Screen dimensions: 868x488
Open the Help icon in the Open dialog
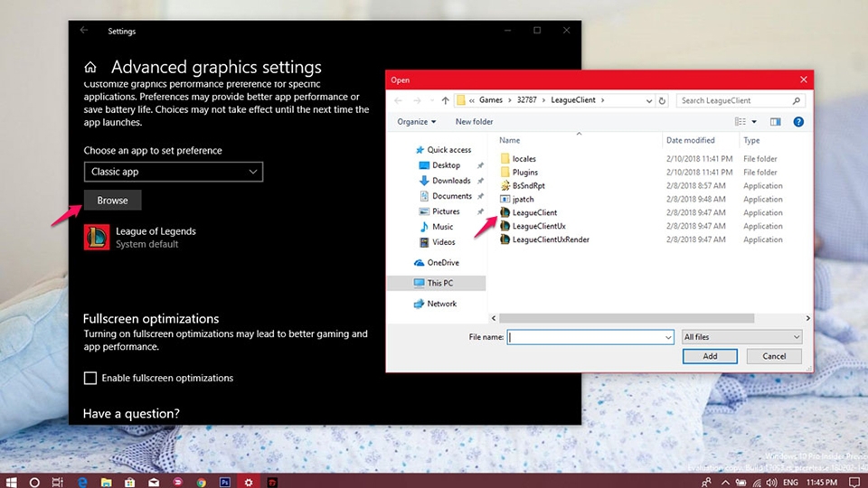tap(798, 122)
